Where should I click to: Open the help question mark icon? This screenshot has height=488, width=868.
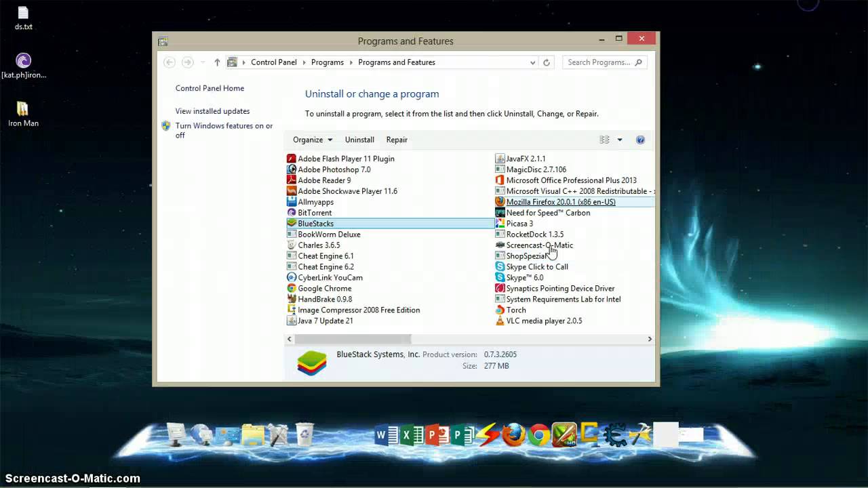[640, 140]
